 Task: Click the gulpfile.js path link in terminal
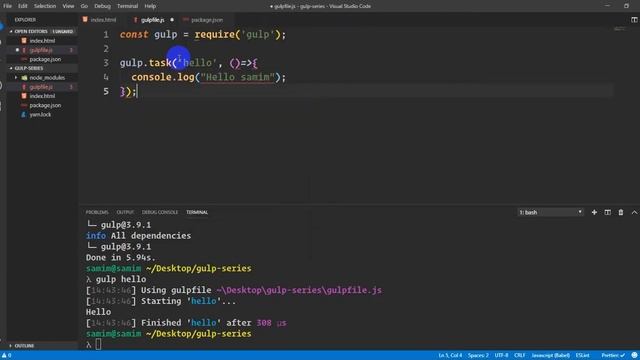(299, 290)
